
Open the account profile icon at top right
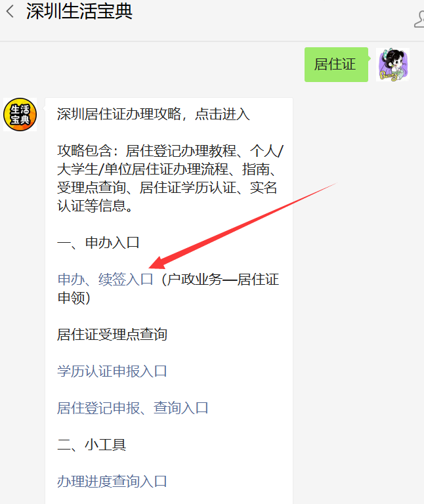point(419,18)
